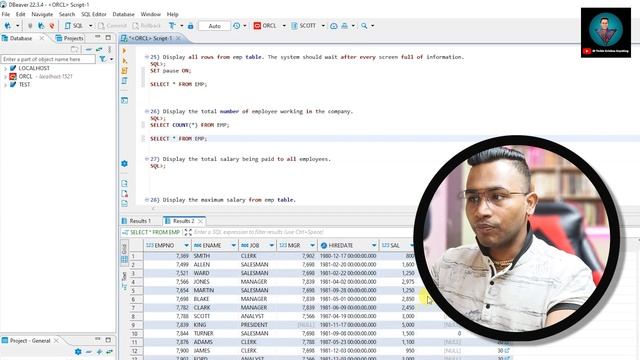Click the Explain execution plan icon
The image size is (640, 360).
tap(124, 81)
